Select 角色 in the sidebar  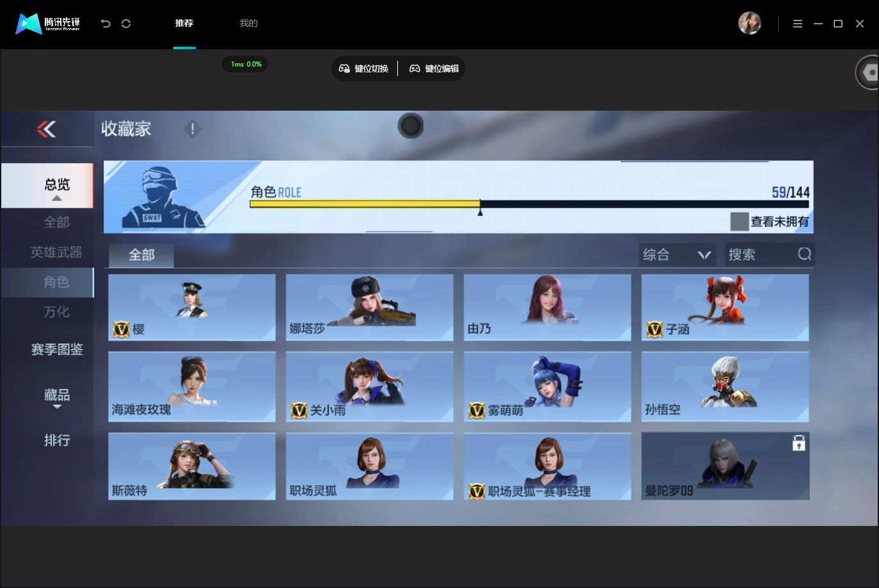tap(47, 282)
